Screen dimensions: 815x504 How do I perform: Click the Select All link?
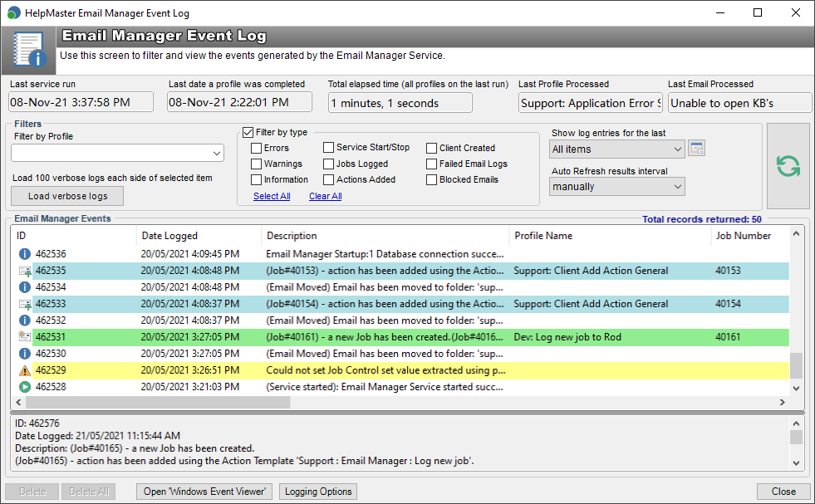[272, 196]
